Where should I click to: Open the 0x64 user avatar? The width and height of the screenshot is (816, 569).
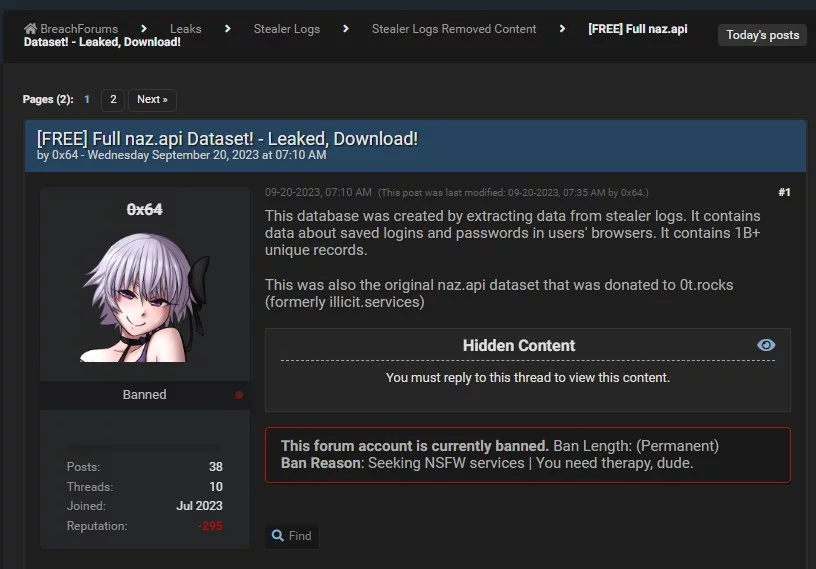[146, 297]
